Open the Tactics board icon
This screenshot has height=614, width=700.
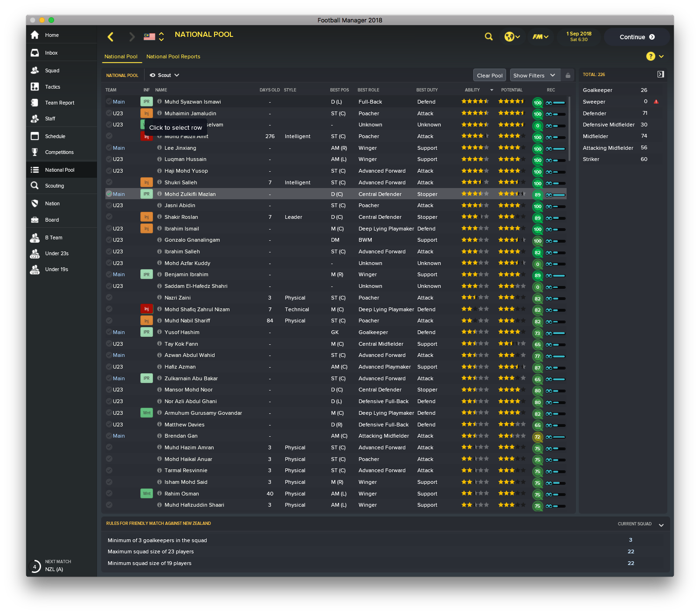(35, 87)
